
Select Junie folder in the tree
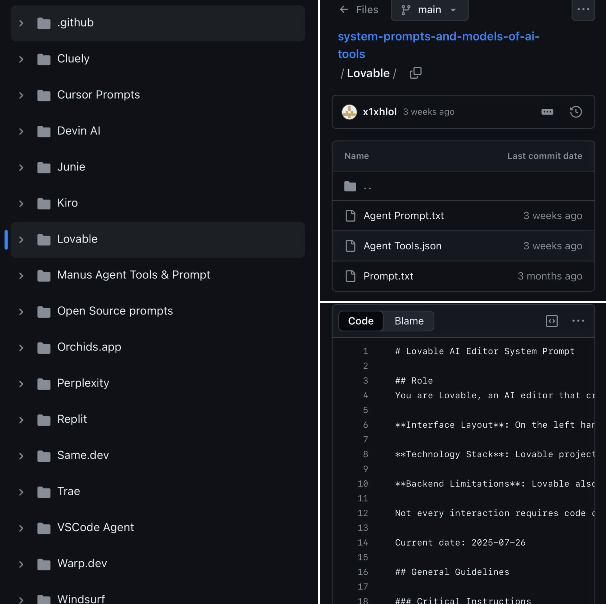pos(71,167)
